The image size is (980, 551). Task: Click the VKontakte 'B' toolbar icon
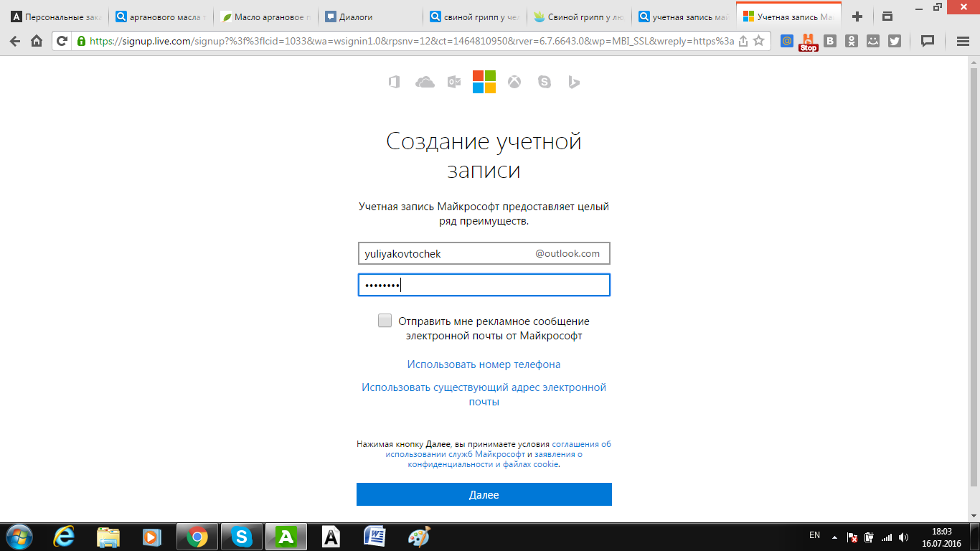point(829,41)
